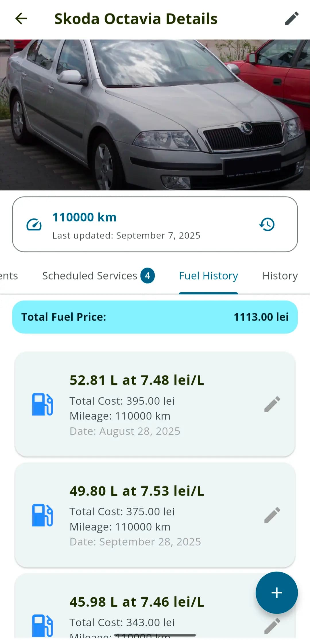Switch to Scheduled Services tab
The height and width of the screenshot is (644, 310).
coord(98,276)
